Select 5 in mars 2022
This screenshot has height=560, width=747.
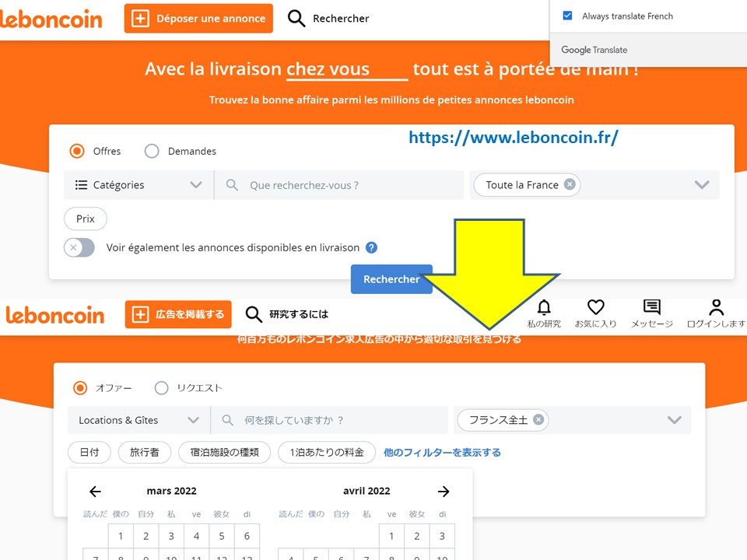222,536
